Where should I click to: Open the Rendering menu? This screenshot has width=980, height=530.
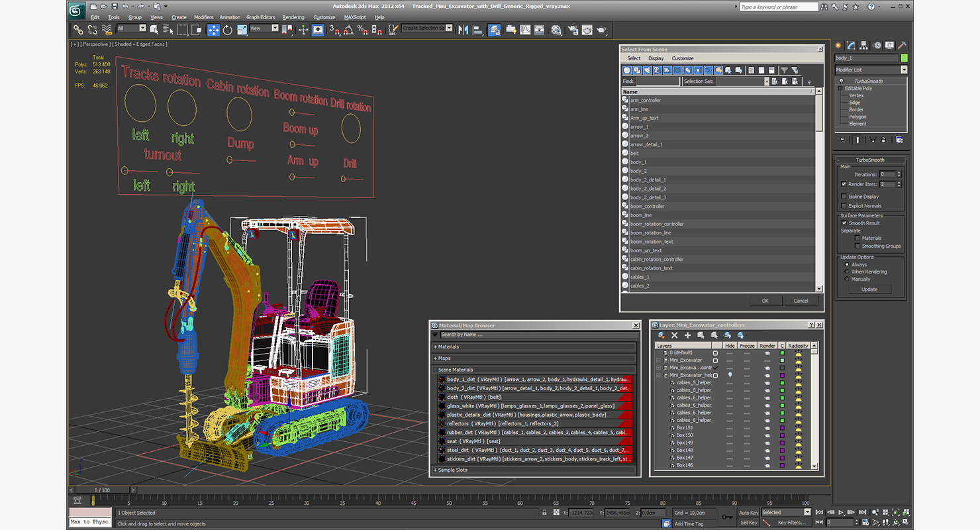click(293, 17)
